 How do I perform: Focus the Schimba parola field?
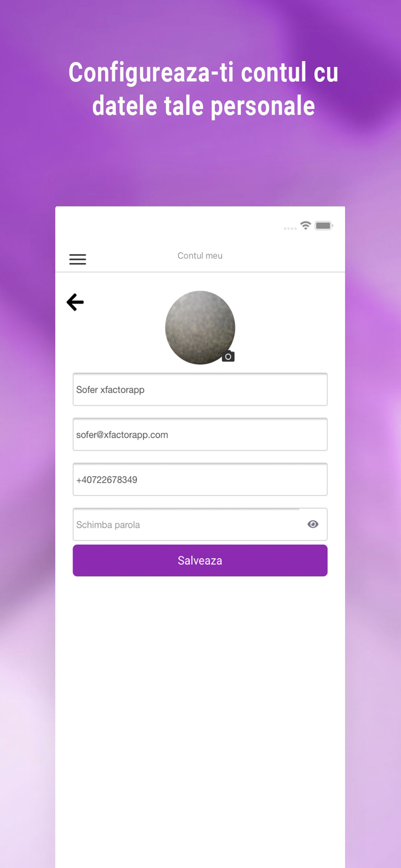point(200,524)
